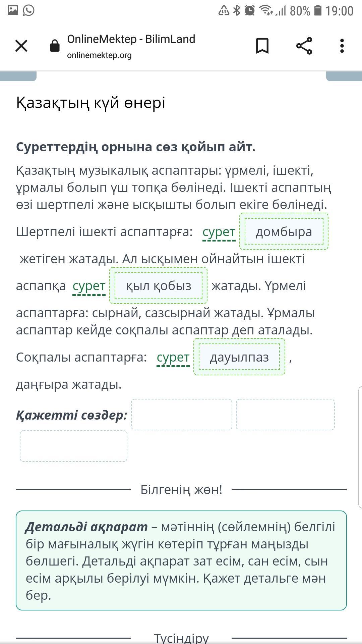Select the қыл қобыз word chip

(159, 286)
